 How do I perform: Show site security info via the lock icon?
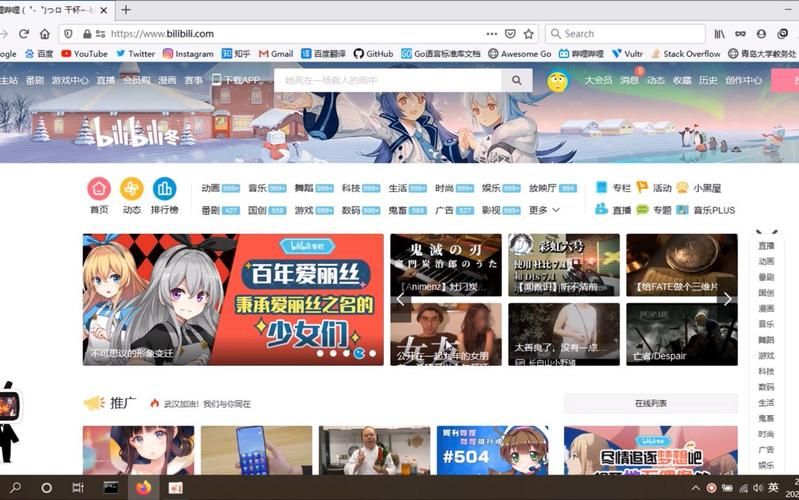[x=87, y=34]
